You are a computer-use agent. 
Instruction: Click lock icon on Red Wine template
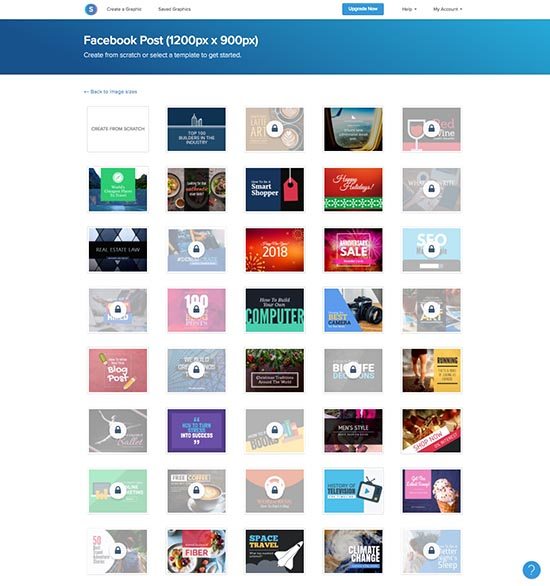click(x=431, y=129)
